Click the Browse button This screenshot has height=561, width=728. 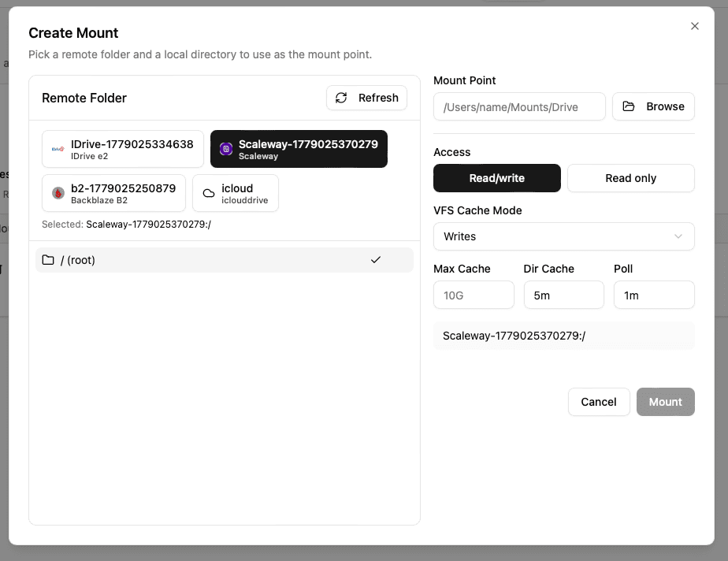click(653, 106)
